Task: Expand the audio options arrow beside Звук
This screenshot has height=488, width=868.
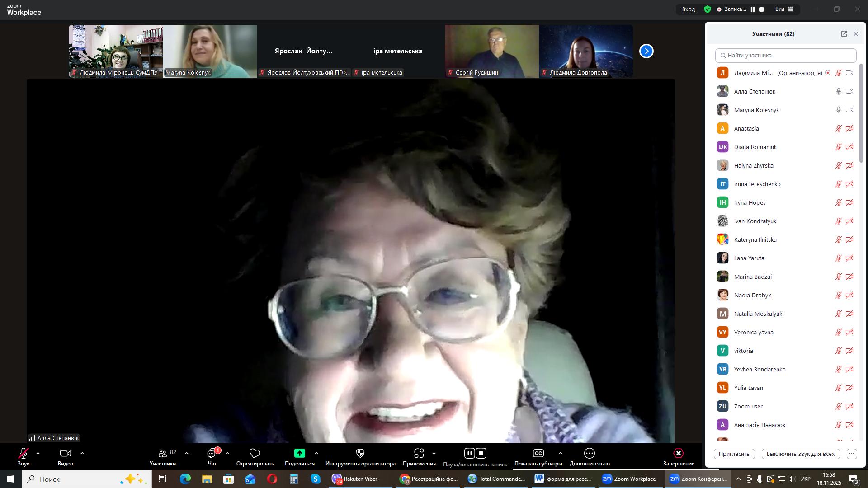Action: (38, 453)
